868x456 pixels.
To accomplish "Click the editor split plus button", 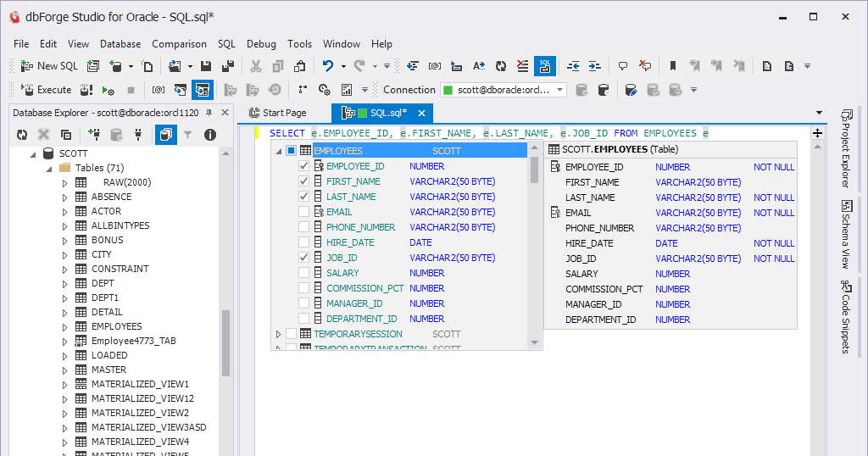I will tap(818, 133).
